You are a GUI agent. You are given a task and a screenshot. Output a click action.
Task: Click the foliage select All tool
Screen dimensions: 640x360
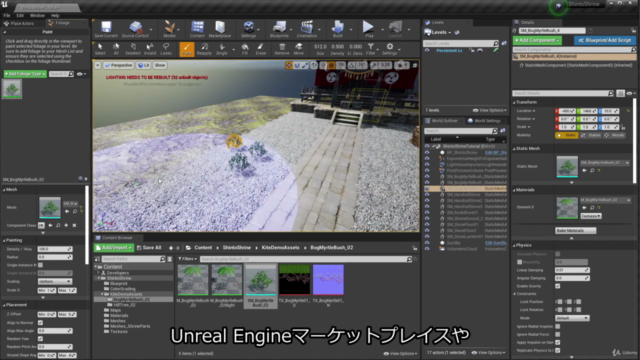click(116, 49)
